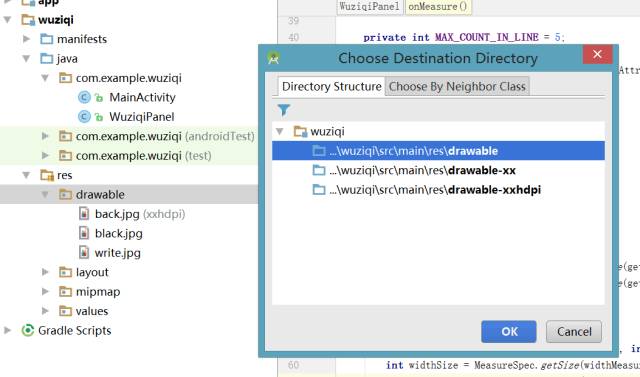
Task: Click the MainActivity class icon
Action: [x=84, y=98]
